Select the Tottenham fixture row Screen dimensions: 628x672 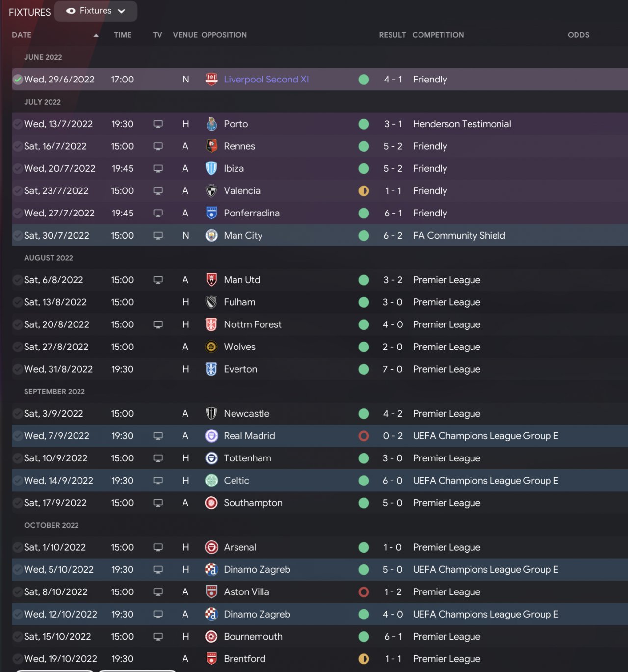click(x=319, y=458)
